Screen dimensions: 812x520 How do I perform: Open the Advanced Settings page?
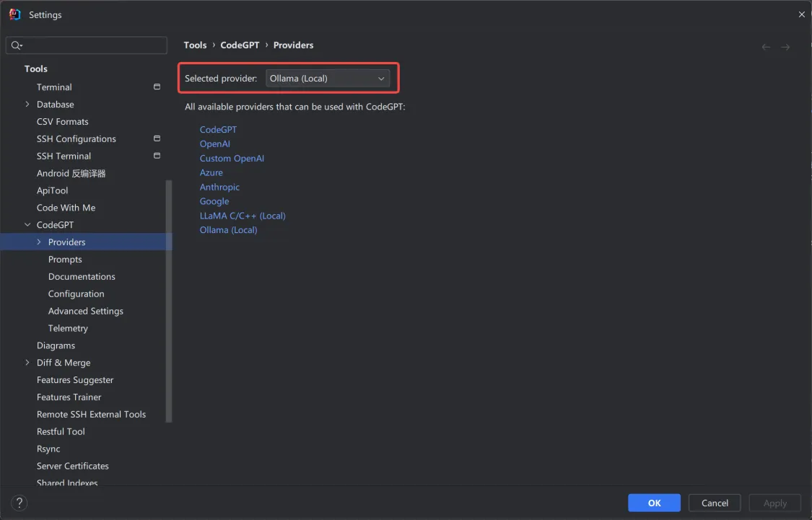point(85,311)
